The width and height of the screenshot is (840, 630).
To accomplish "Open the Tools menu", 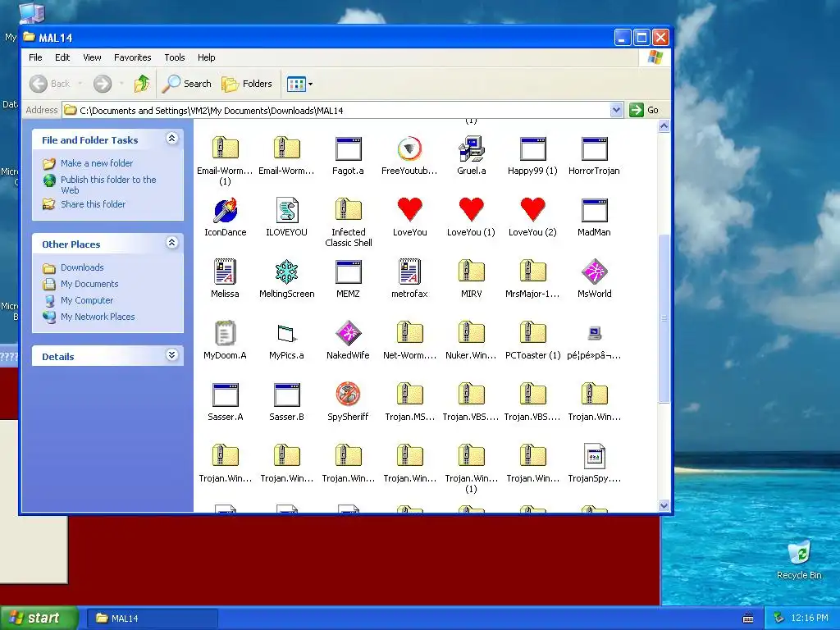I will (x=175, y=57).
